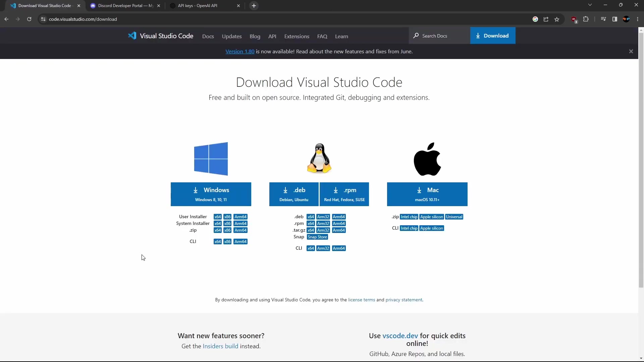644x362 pixels.
Task: Open the Extensions nav link
Action: pyautogui.click(x=297, y=36)
